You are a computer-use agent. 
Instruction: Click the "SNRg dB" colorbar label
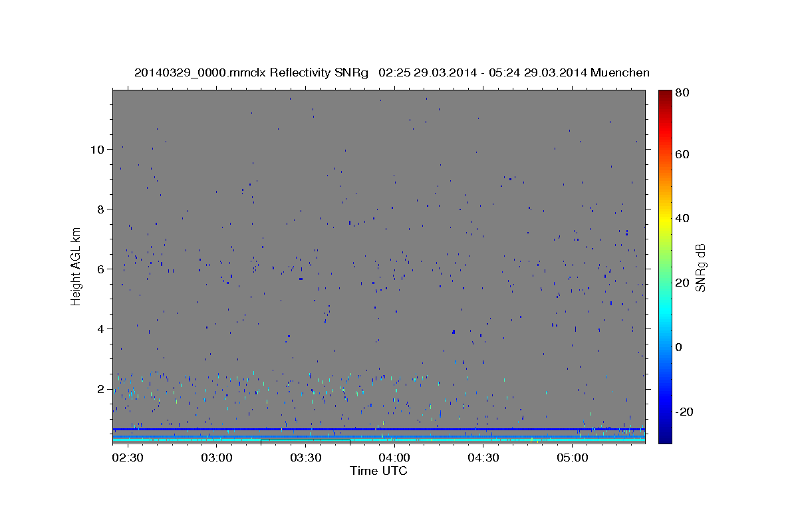click(700, 267)
